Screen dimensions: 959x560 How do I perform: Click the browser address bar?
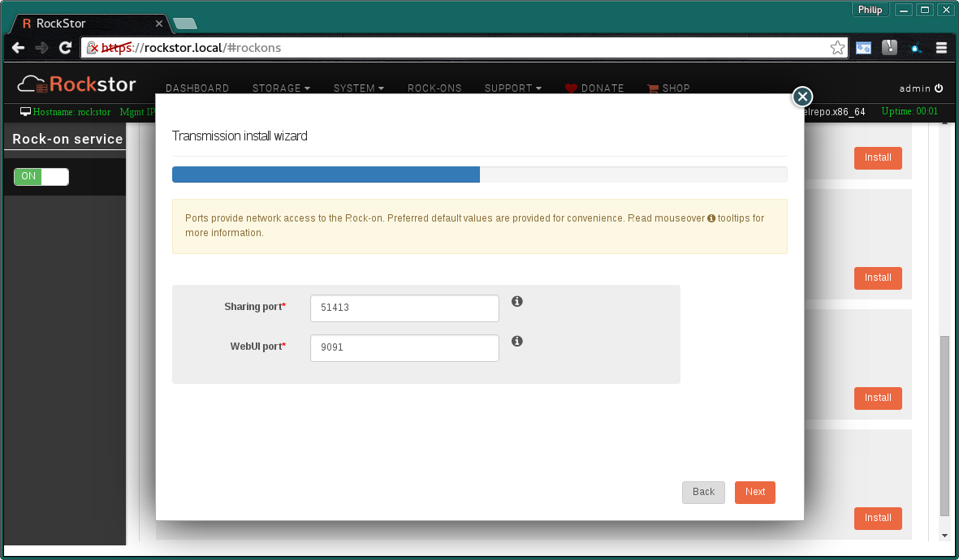(x=464, y=48)
